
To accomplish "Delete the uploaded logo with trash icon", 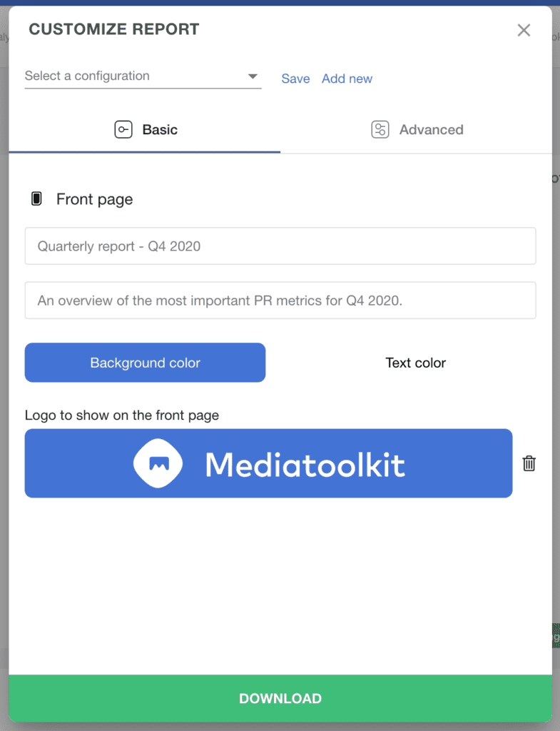I will [529, 463].
